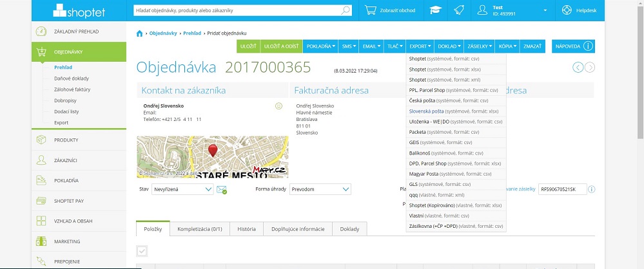Click the customer location map thumbnail

coord(213,157)
